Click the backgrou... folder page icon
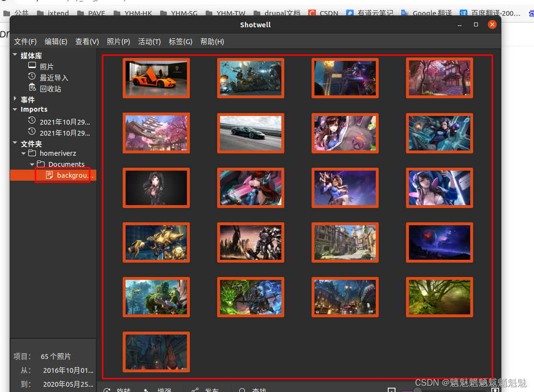This screenshot has height=392, width=534. [49, 175]
